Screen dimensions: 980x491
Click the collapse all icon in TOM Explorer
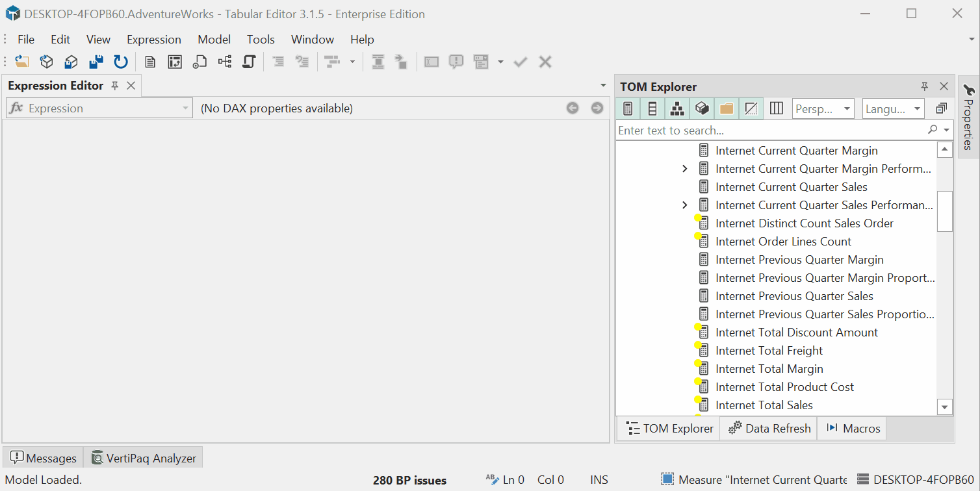(941, 108)
